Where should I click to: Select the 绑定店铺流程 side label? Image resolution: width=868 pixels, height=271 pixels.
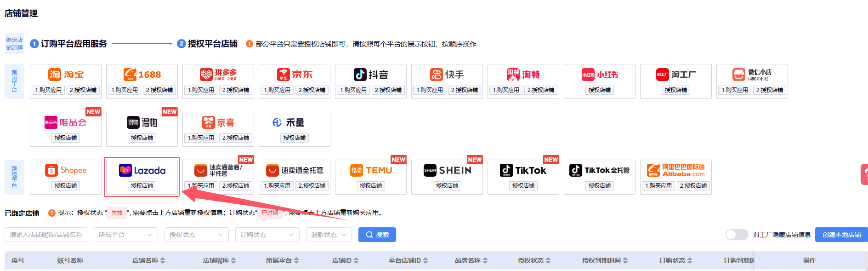click(x=14, y=44)
